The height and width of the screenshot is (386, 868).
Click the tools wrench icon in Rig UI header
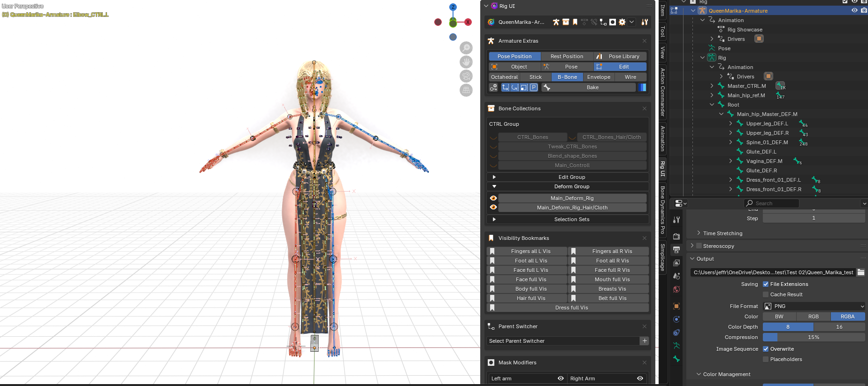point(645,22)
